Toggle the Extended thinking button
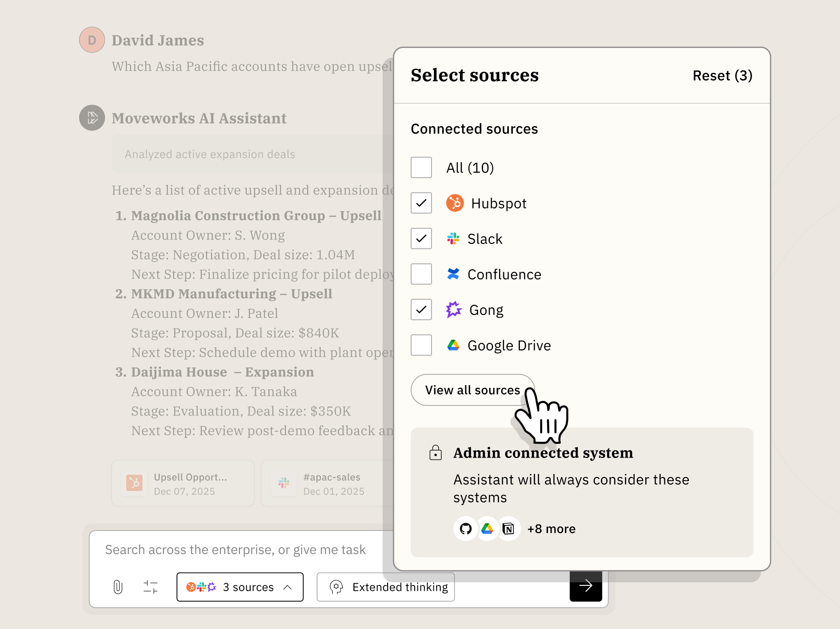The image size is (840, 629). [386, 587]
